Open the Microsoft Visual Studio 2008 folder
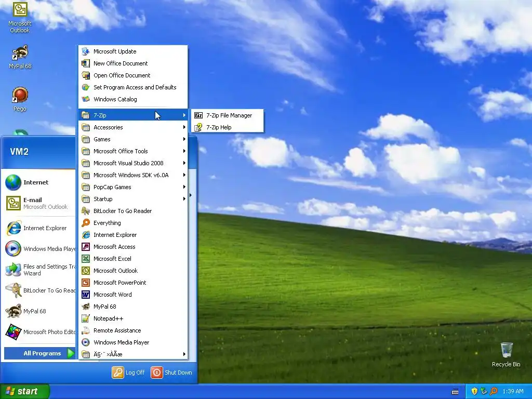Image resolution: width=532 pixels, height=399 pixels. (x=133, y=163)
